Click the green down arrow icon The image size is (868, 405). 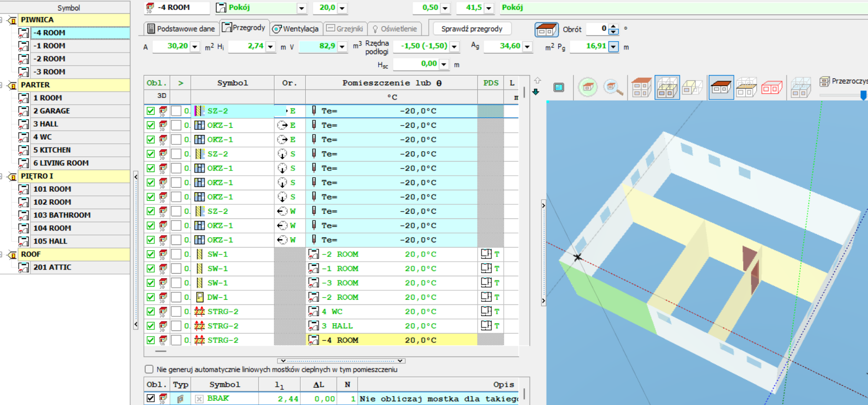click(x=536, y=92)
